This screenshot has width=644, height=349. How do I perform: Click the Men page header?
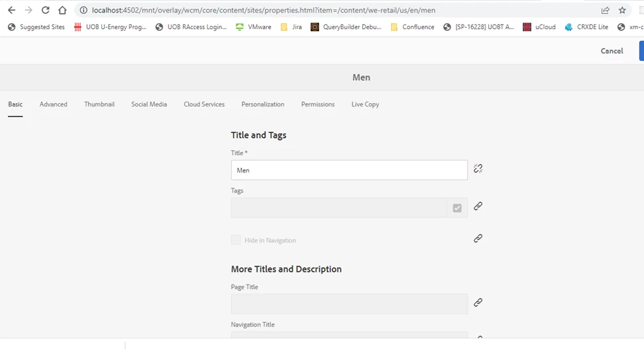click(361, 78)
